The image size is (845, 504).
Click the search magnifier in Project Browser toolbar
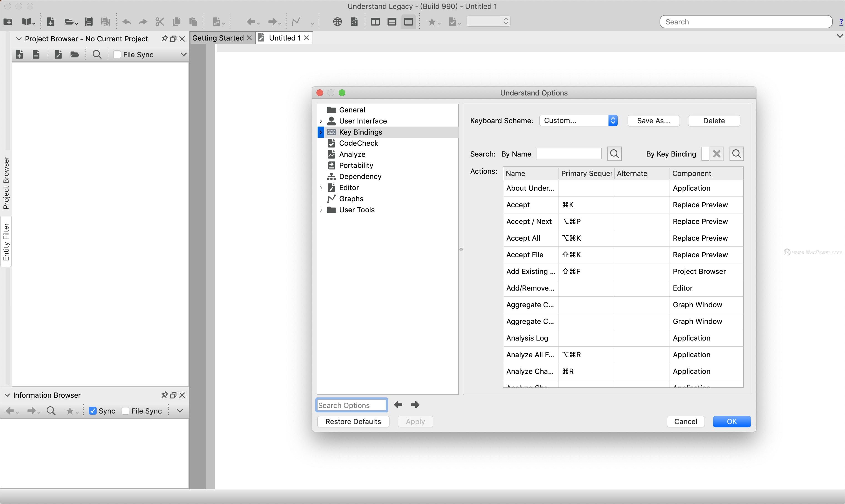(x=97, y=54)
